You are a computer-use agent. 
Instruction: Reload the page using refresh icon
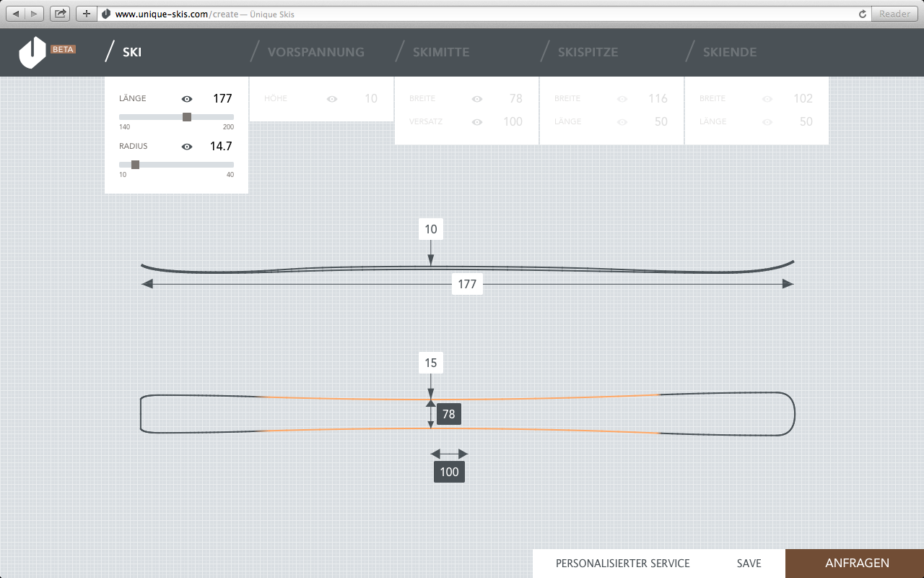[x=862, y=14]
